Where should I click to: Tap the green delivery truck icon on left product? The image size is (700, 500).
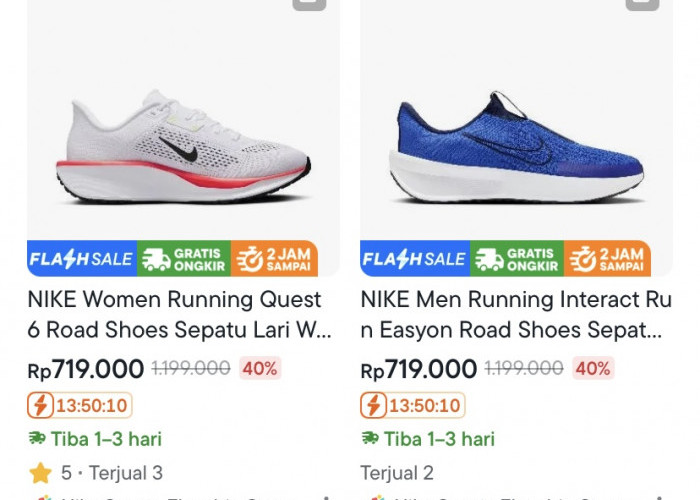tap(37, 439)
